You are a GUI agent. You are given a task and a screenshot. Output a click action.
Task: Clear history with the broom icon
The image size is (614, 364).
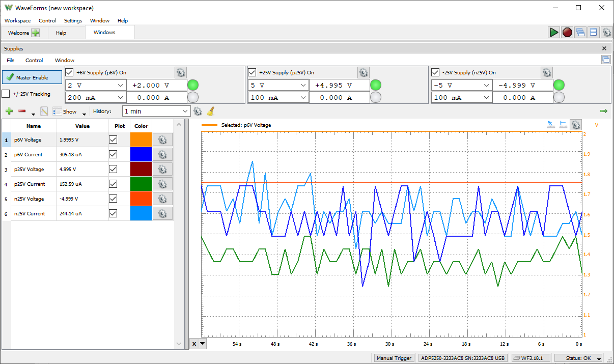(x=211, y=111)
